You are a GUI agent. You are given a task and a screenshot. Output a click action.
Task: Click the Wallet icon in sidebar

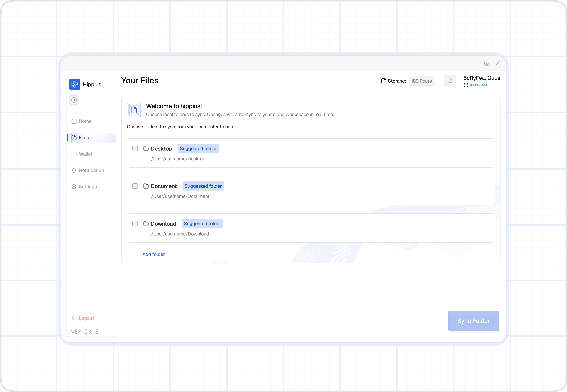[74, 154]
